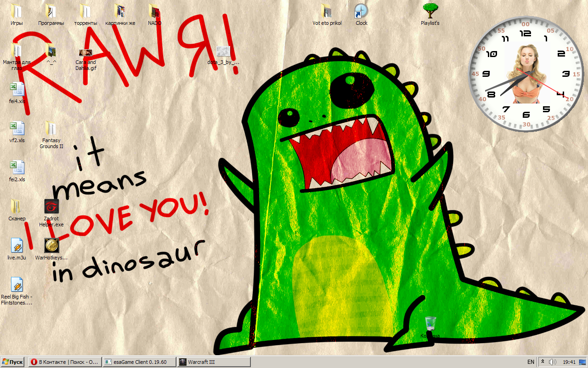This screenshot has width=588, height=368.
Task: Open the Программы folder on the desktop
Action: (x=51, y=11)
